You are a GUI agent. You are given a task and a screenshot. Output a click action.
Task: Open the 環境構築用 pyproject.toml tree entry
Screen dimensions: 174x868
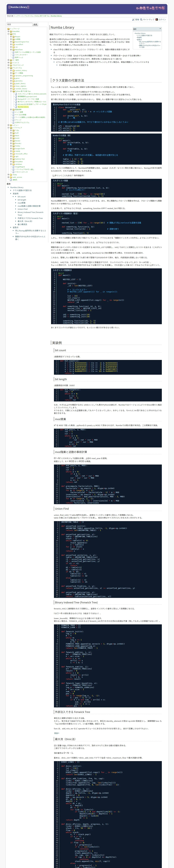click(27, 96)
